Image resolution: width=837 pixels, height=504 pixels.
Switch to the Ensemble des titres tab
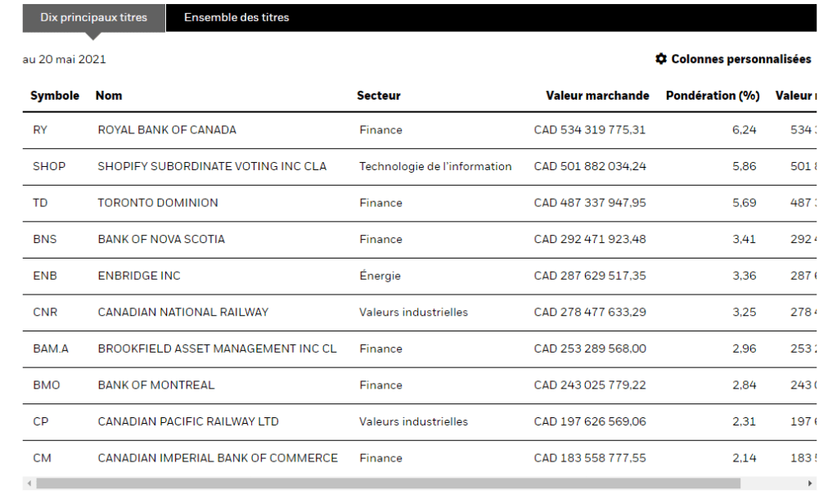pyautogui.click(x=236, y=17)
